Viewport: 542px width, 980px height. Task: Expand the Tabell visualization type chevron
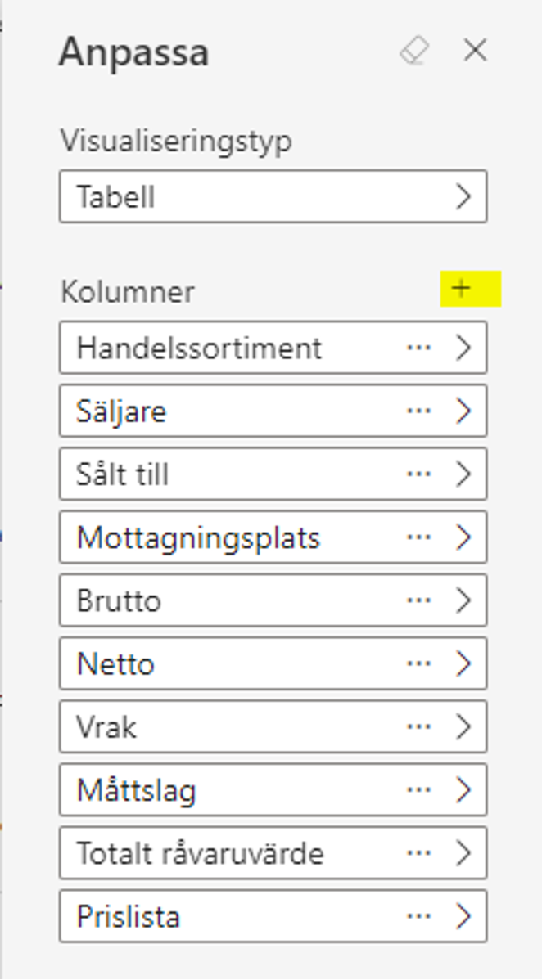(463, 196)
